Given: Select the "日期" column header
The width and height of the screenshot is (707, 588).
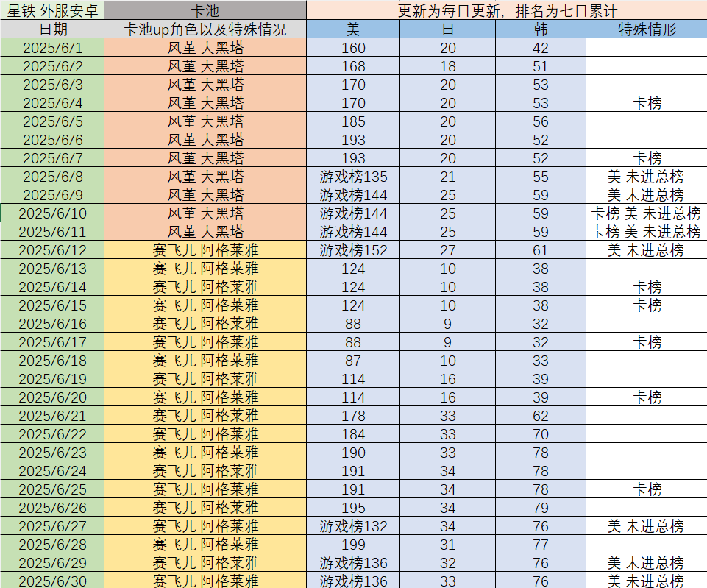Looking at the screenshot, I should click(x=52, y=29).
